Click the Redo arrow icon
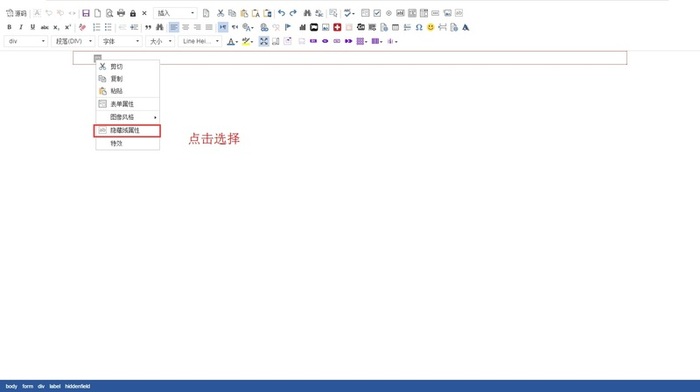This screenshot has width=700, height=392. coord(293,13)
